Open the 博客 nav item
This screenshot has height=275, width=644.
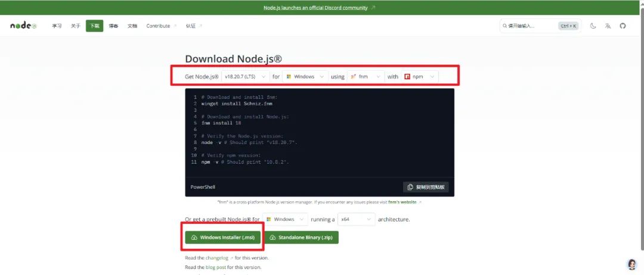tap(113, 26)
